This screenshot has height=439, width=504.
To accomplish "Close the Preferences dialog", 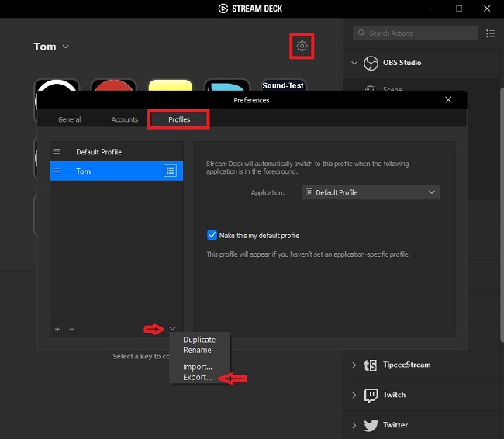I will [448, 100].
